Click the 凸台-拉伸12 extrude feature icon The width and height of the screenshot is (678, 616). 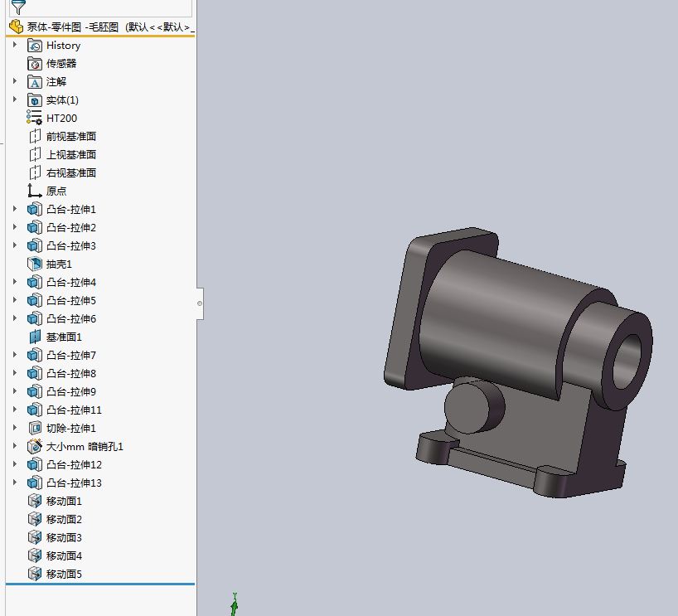coord(35,464)
